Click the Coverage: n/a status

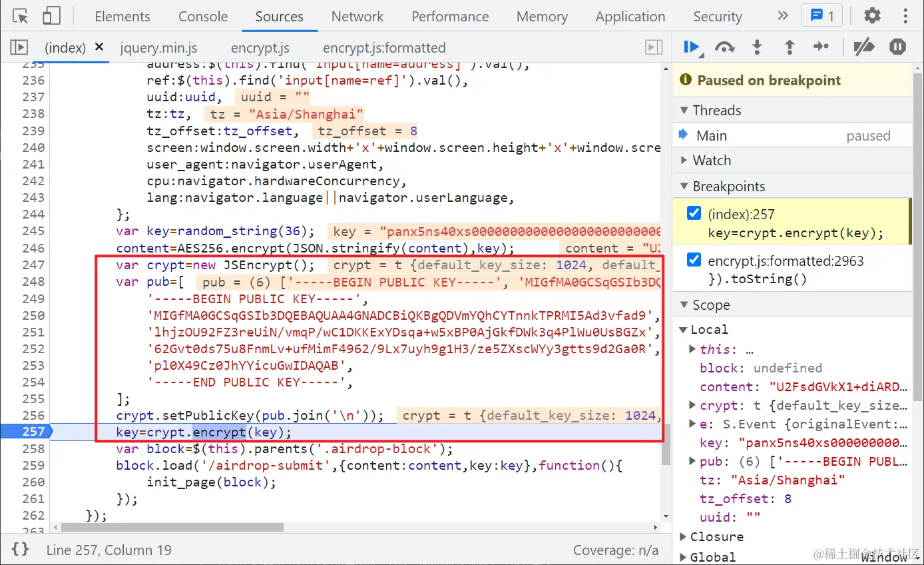[616, 550]
